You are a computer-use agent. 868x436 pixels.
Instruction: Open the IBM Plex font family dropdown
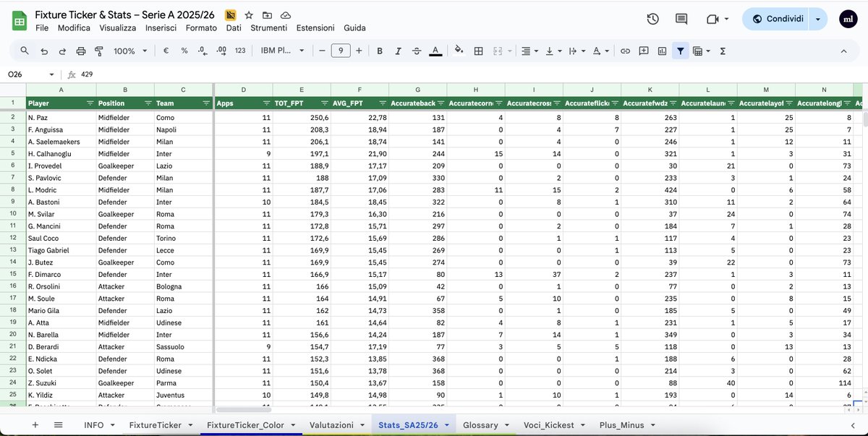[x=283, y=51]
